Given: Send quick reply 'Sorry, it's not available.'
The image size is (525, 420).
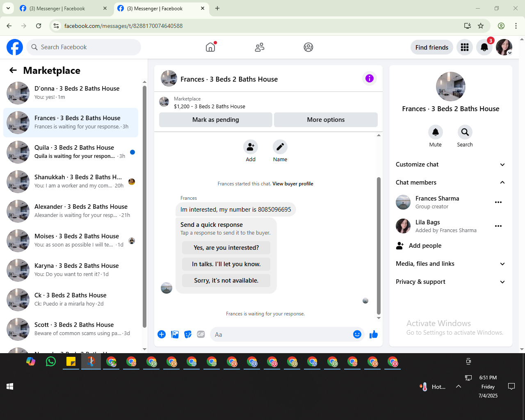Looking at the screenshot, I should (x=226, y=281).
